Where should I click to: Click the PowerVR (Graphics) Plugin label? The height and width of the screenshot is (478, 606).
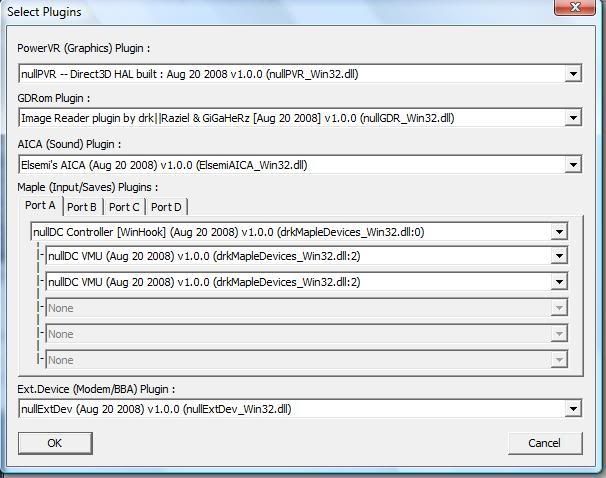(x=83, y=48)
